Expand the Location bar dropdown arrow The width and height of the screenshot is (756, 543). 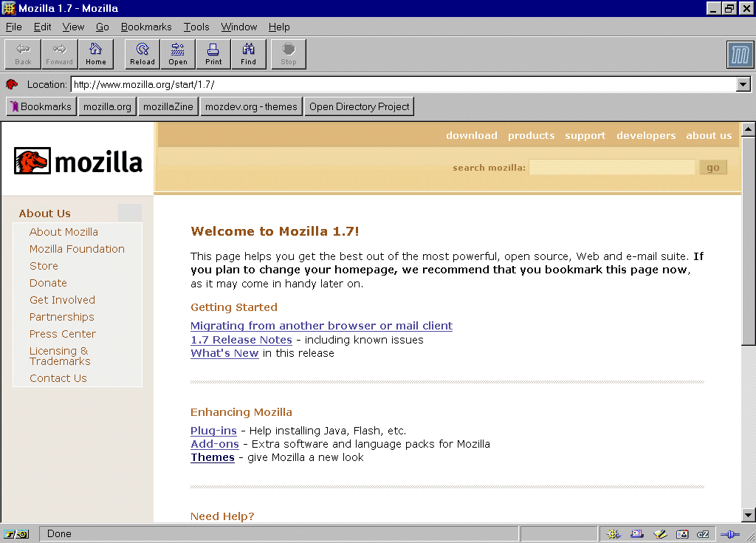pyautogui.click(x=743, y=84)
